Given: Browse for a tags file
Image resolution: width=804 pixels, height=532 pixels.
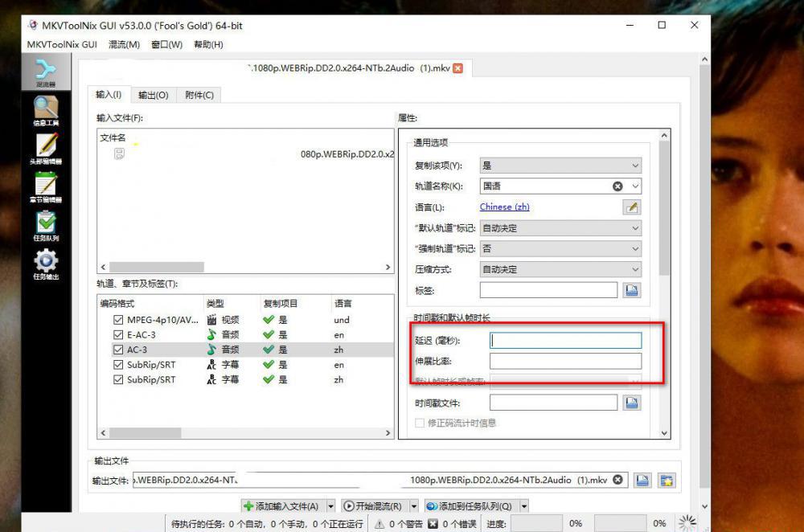Looking at the screenshot, I should click(x=632, y=291).
